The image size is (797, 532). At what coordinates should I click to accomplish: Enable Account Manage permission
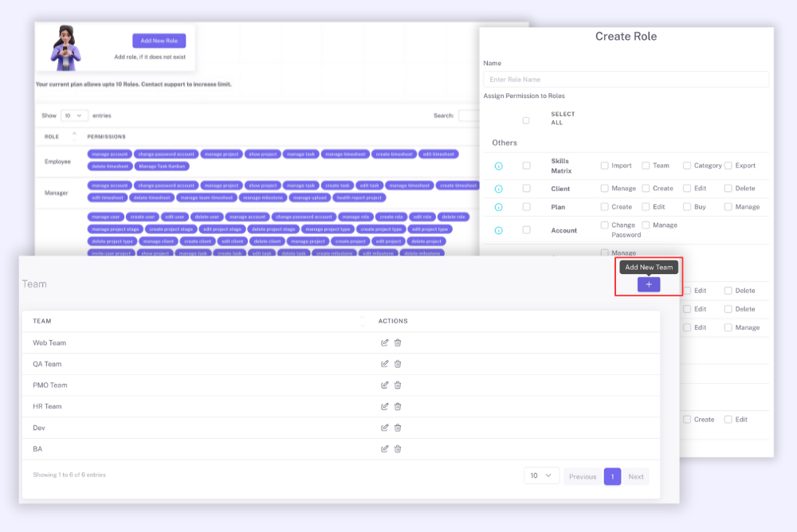(646, 225)
